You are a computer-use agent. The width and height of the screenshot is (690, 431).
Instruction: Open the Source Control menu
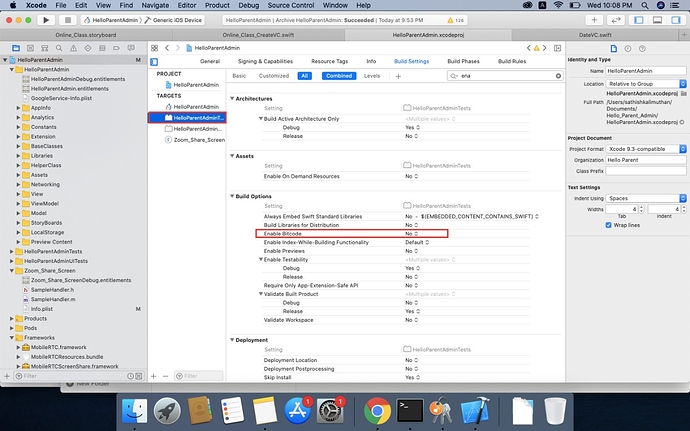291,5
